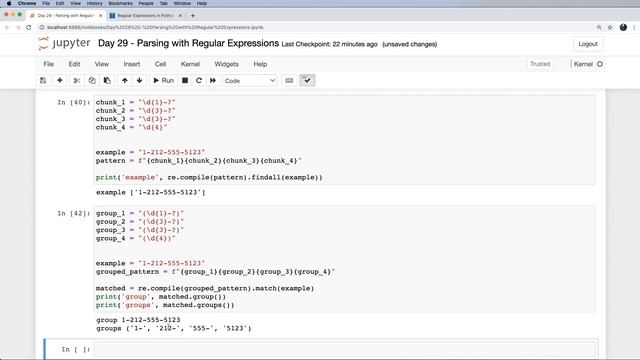Copy selected cells icon
This screenshot has width=640, height=360.
click(x=92, y=80)
